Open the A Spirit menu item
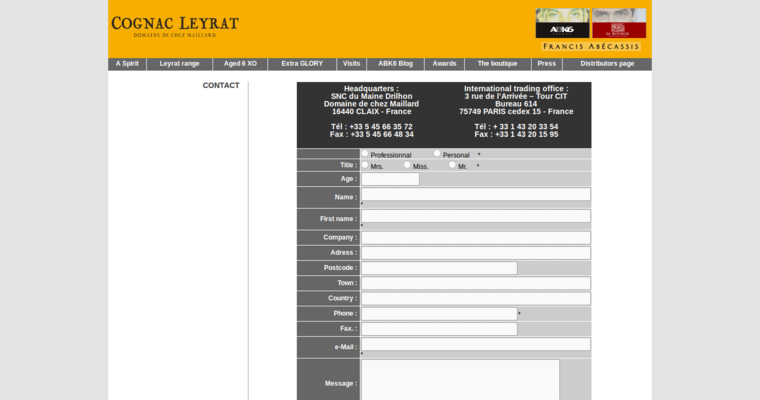Viewport: 760px width, 400px height. point(127,64)
